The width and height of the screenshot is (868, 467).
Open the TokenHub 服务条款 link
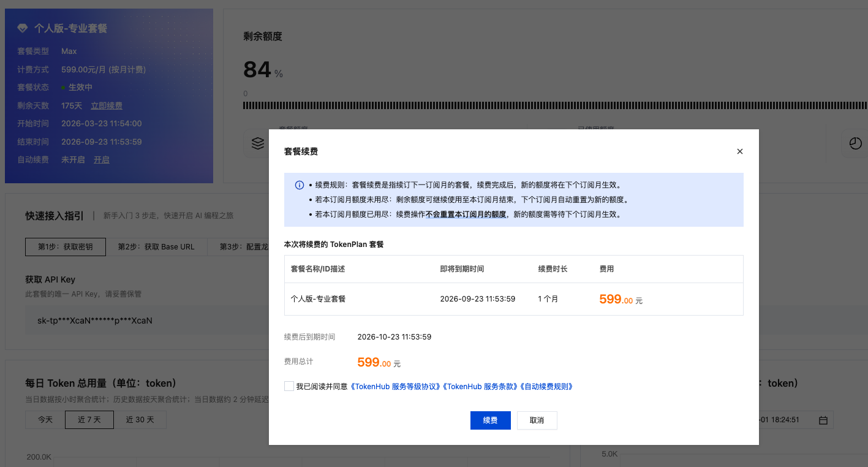(x=481, y=387)
